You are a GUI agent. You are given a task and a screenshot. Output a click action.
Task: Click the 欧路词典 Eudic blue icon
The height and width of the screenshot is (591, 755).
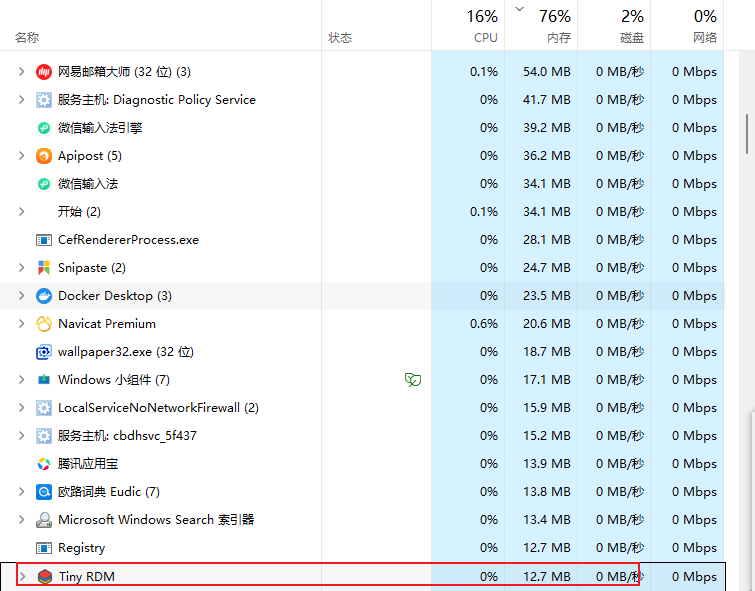click(x=44, y=492)
